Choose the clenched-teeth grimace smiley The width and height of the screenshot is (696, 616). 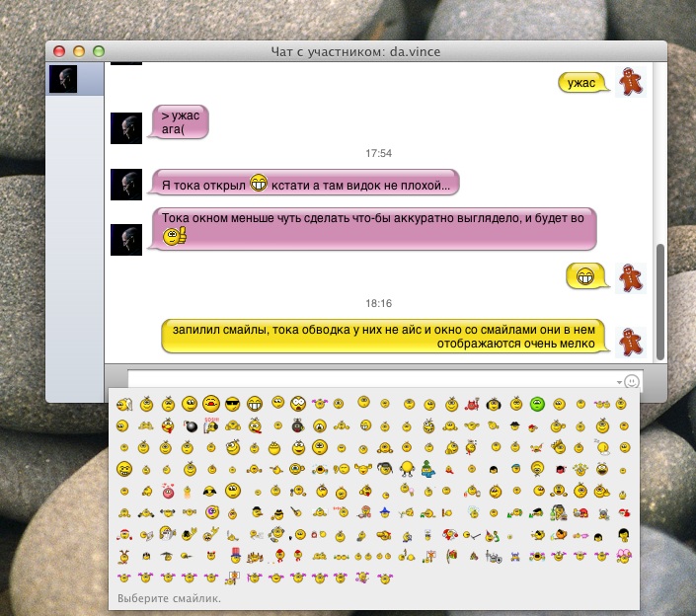(124, 469)
